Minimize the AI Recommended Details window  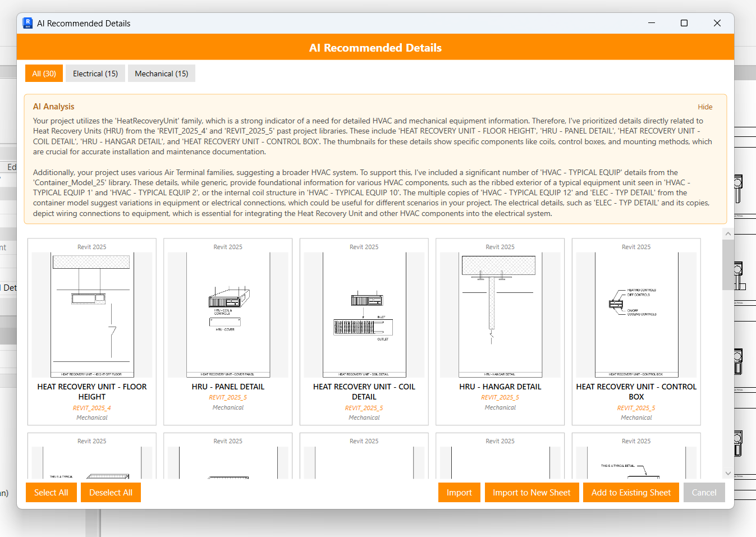(652, 23)
